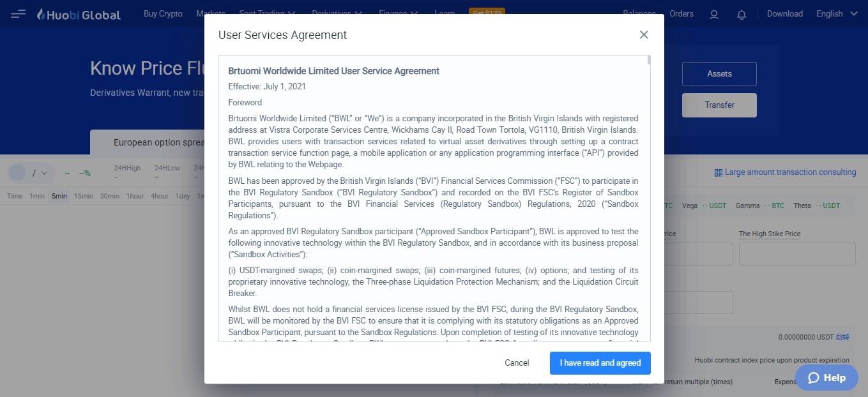Viewport: 868px width, 397px height.
Task: Click the Transfer button
Action: 719,105
